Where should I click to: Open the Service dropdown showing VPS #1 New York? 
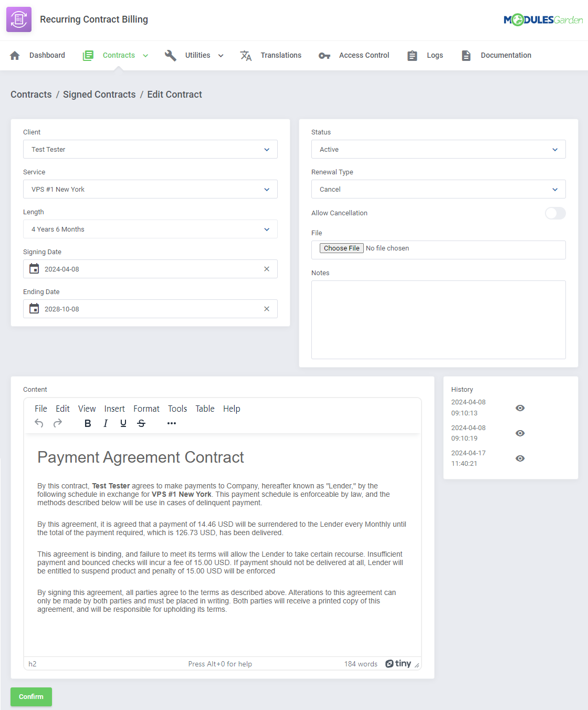point(150,189)
